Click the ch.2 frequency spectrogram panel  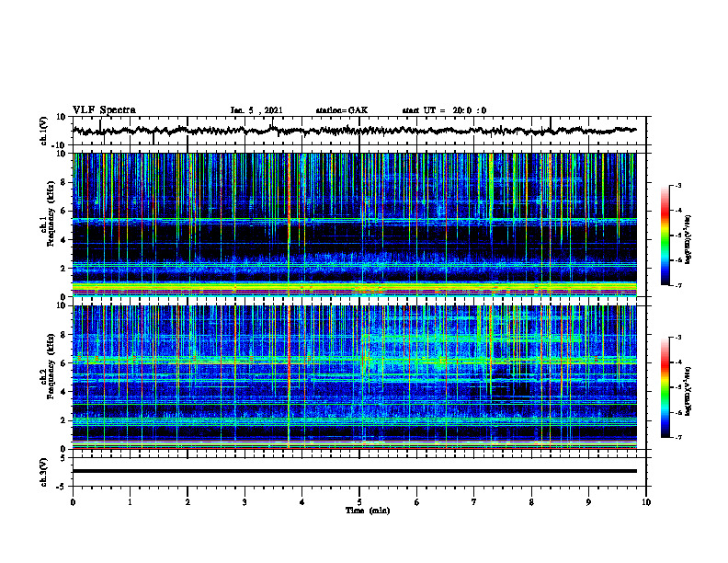point(354,377)
